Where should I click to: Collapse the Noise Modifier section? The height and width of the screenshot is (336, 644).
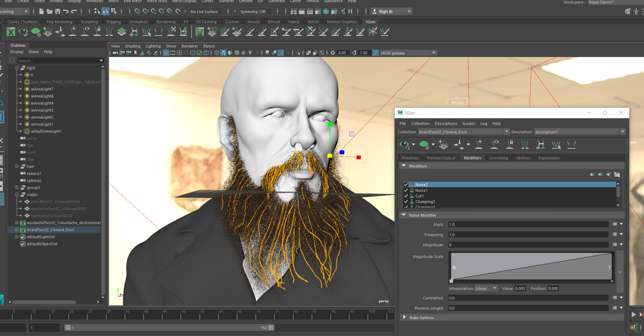point(404,215)
